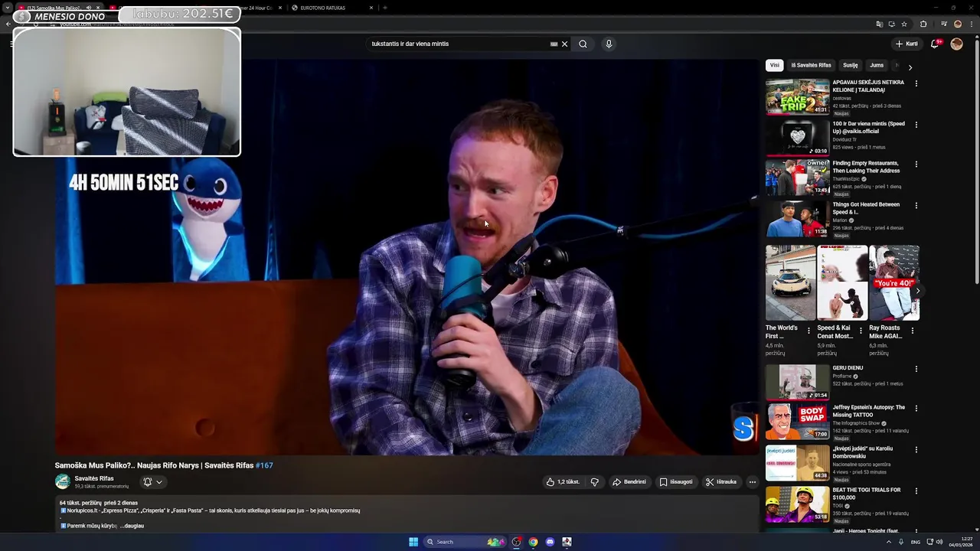Image resolution: width=980 pixels, height=551 pixels.
Task: Open Savaitės Rifas channel avatar
Action: 63,482
